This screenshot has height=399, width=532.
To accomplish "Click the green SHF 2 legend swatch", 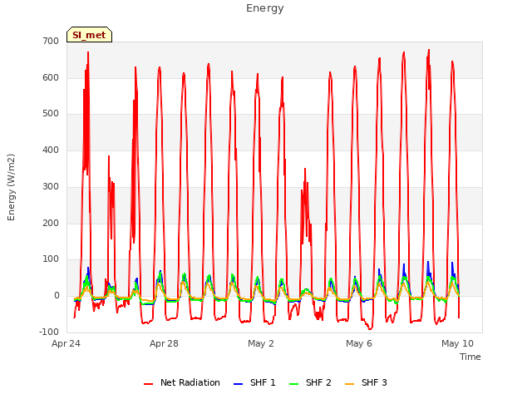I will pyautogui.click(x=293, y=384).
